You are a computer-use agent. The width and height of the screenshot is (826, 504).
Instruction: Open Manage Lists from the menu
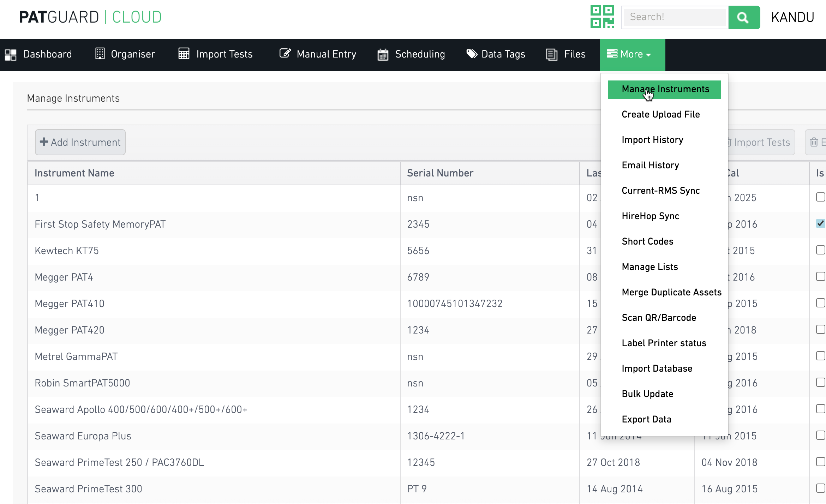(650, 267)
